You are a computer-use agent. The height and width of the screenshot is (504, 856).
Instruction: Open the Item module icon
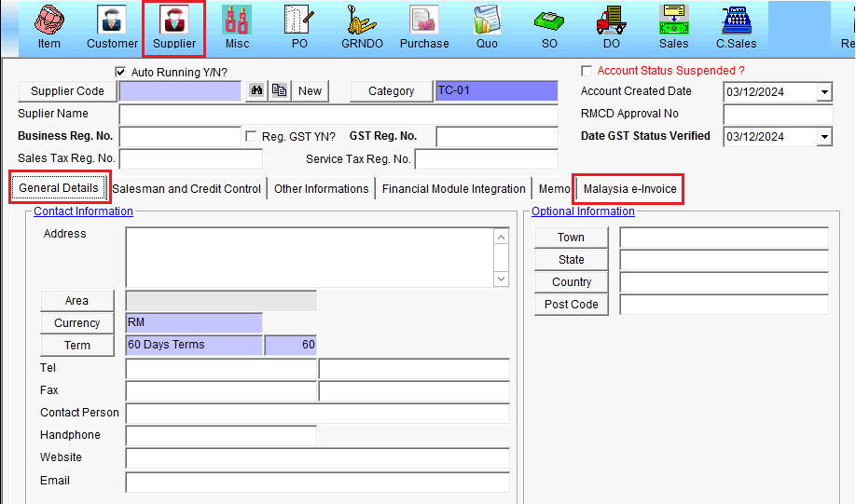click(x=49, y=26)
